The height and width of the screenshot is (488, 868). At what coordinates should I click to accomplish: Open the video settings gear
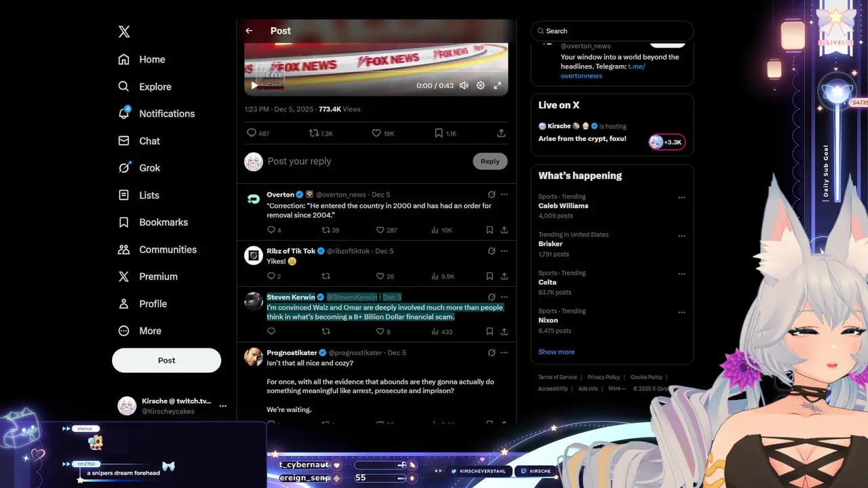click(481, 85)
